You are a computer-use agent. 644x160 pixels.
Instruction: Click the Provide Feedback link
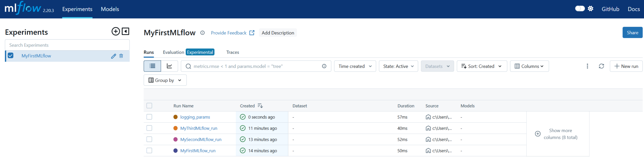[x=229, y=33]
